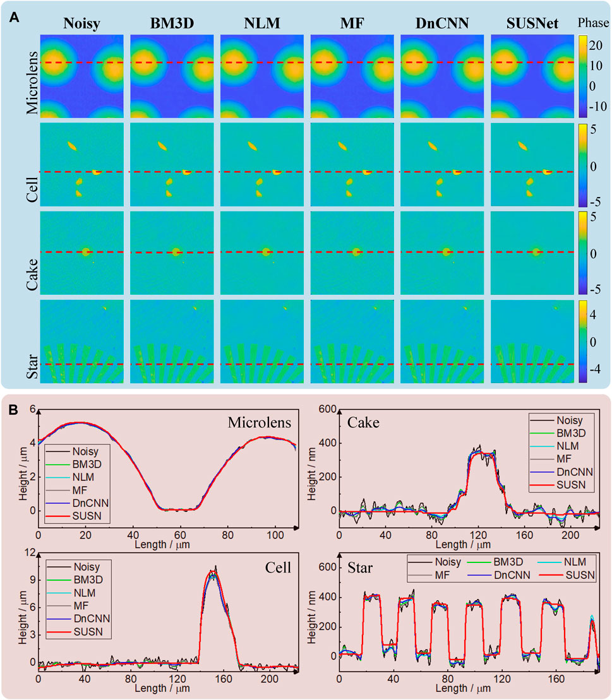Click BM3D in the Cake legend
Screen dimensions: 612x700
[x=571, y=433]
